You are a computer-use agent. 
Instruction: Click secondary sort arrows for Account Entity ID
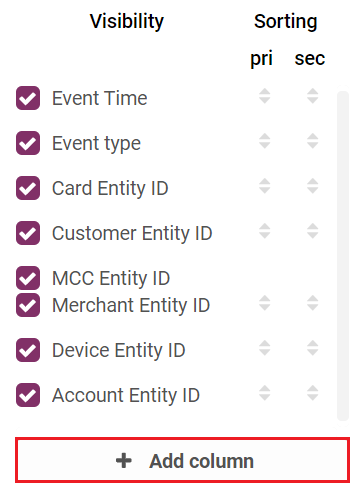[x=313, y=393]
